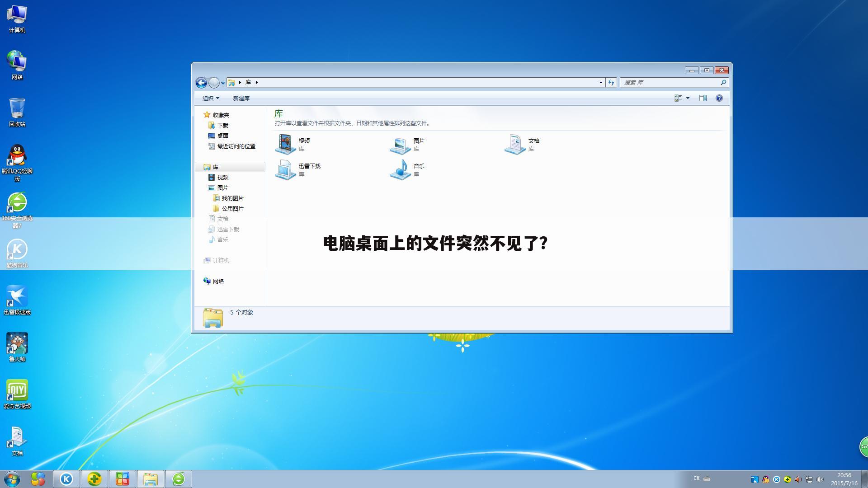Change view layout icon button
Image resolution: width=868 pixels, height=488 pixels.
(x=678, y=98)
